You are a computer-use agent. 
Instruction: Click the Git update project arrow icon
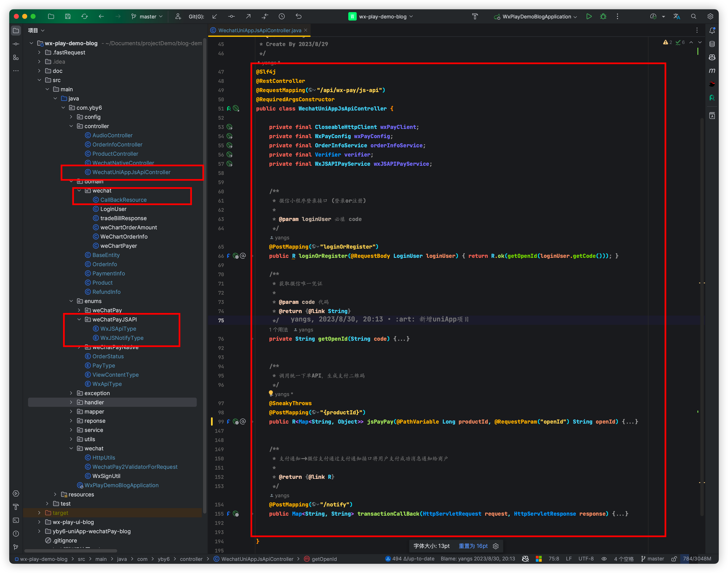pyautogui.click(x=215, y=17)
